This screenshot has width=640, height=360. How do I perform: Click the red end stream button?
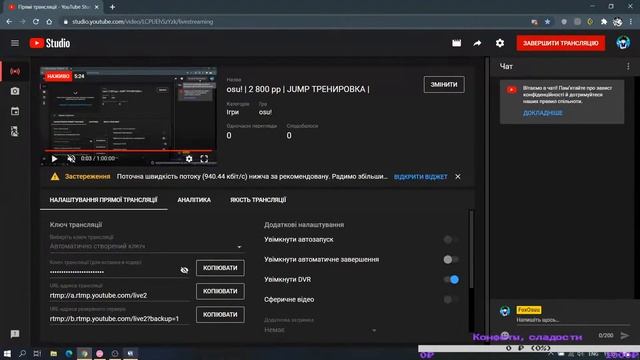(x=560, y=43)
